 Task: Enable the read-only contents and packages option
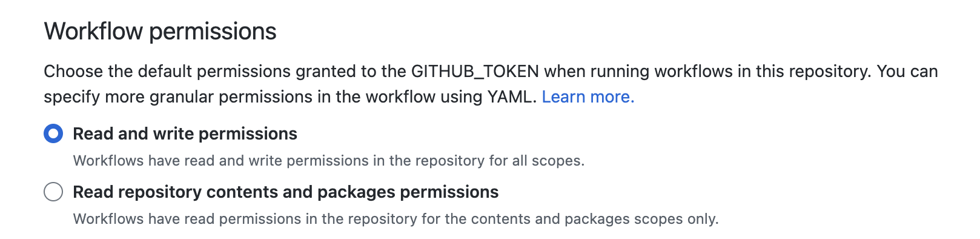pos(53,192)
